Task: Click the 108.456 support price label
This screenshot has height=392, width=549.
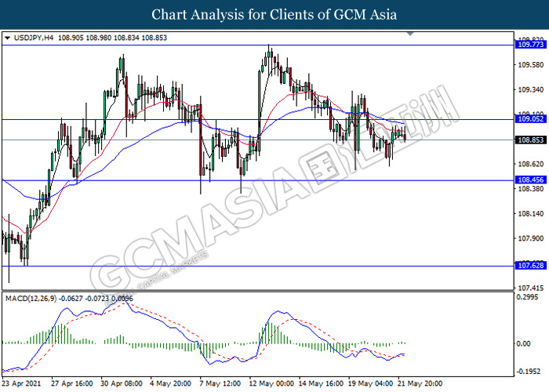Action: pyautogui.click(x=531, y=180)
